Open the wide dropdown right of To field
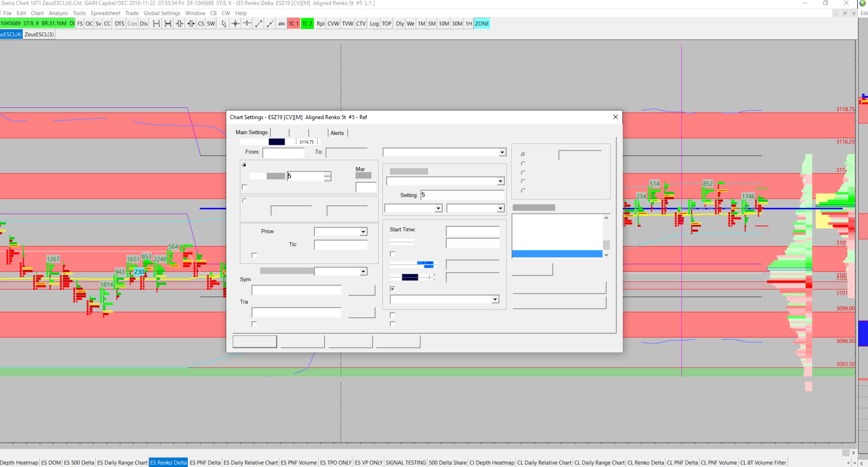Screen dimensions: 868x467 pyautogui.click(x=502, y=153)
